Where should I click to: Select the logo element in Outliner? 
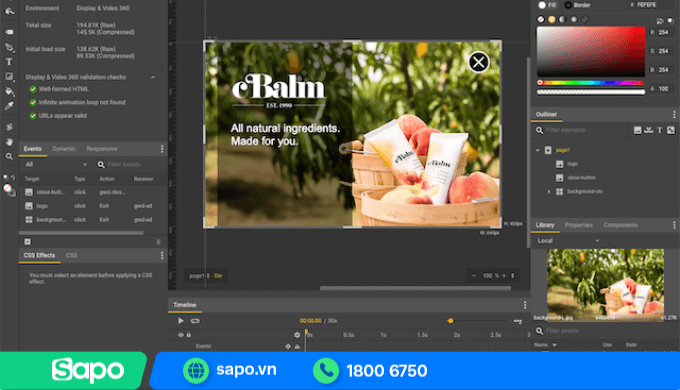572,164
